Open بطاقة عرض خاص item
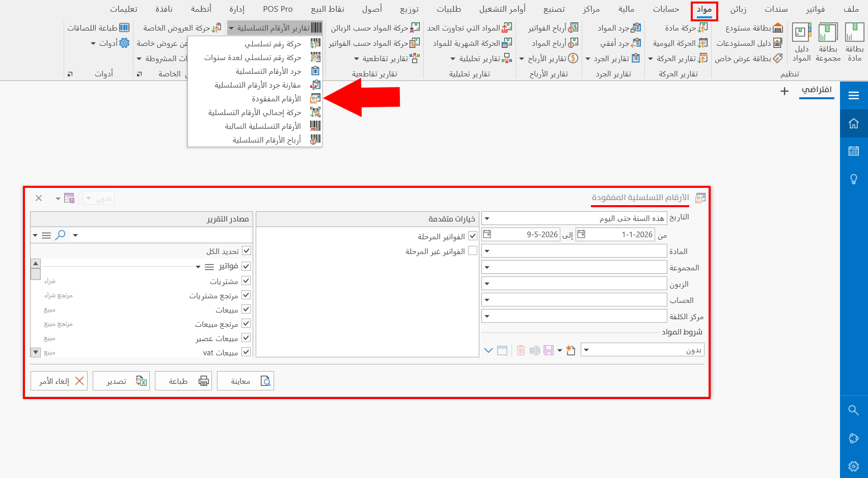Viewport: 868px width, 478px height. [x=748, y=59]
